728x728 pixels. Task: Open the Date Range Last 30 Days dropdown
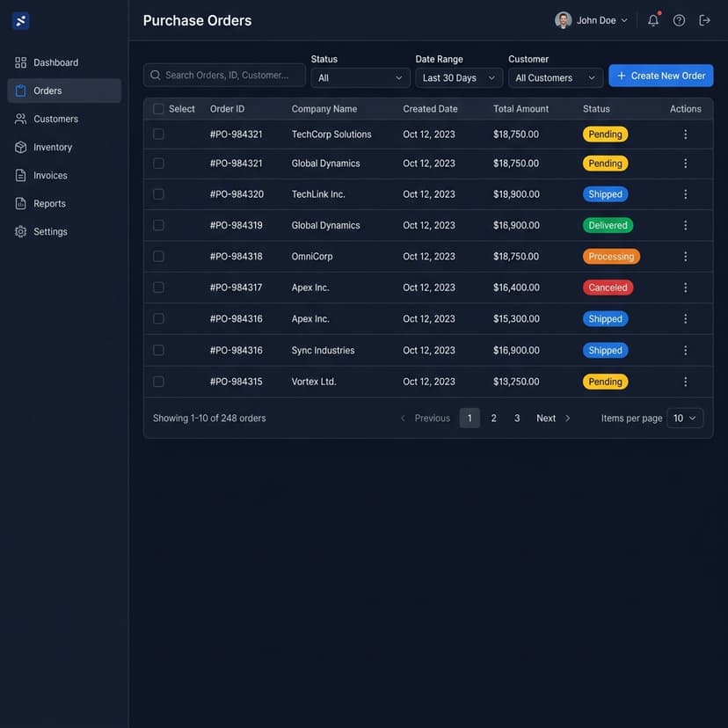point(459,78)
